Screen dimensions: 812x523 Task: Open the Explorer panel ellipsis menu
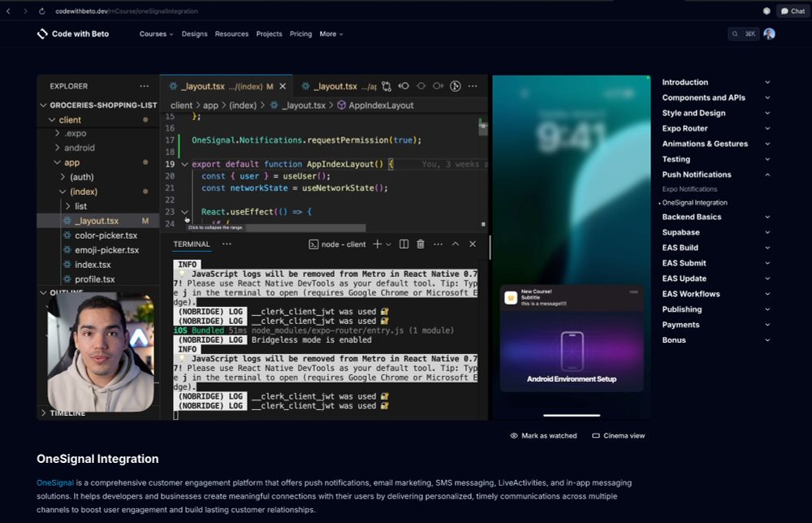144,86
